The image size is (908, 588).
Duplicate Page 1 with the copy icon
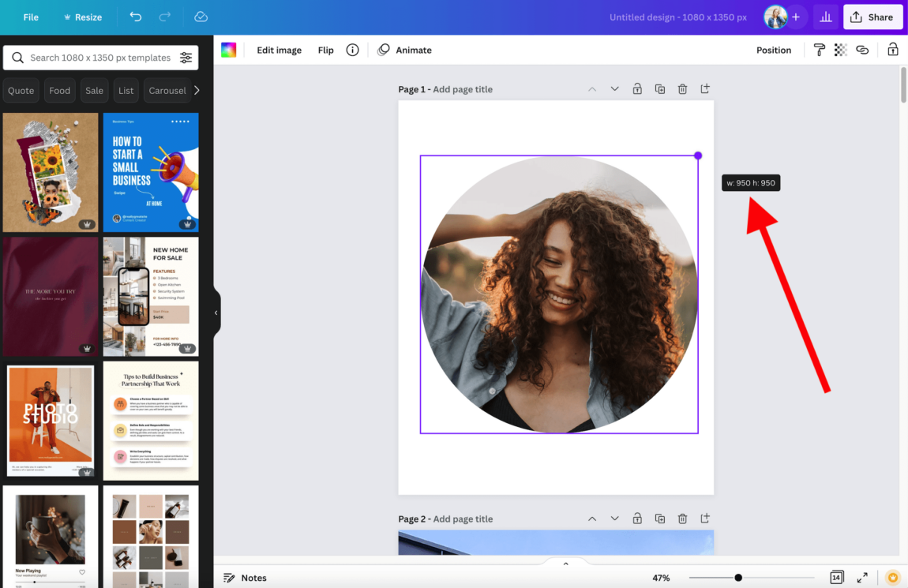(x=660, y=88)
